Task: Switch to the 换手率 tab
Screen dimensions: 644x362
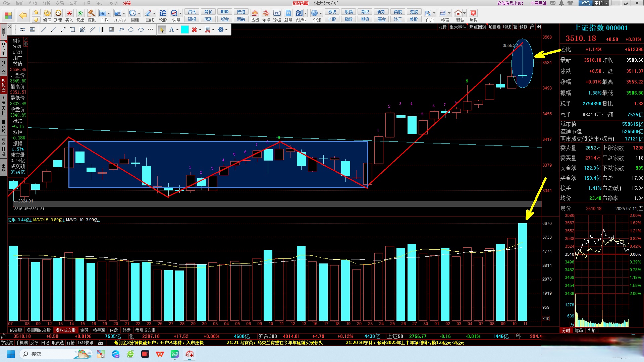Action: point(99,330)
